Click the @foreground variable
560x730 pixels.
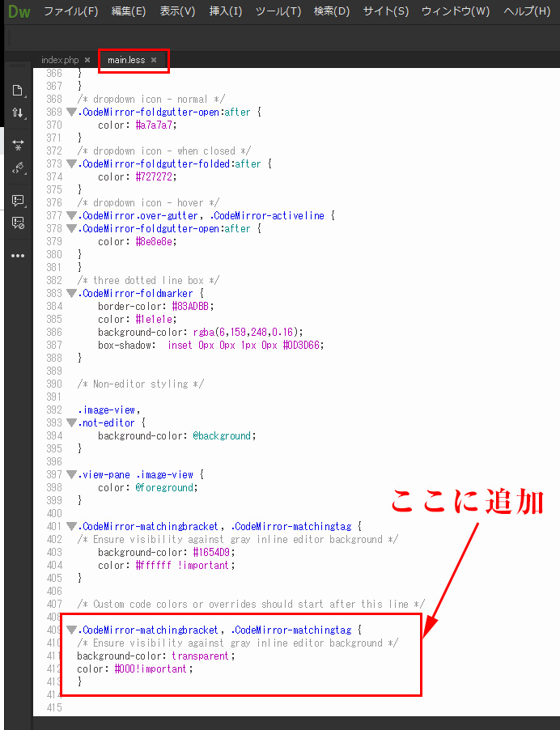(x=164, y=487)
